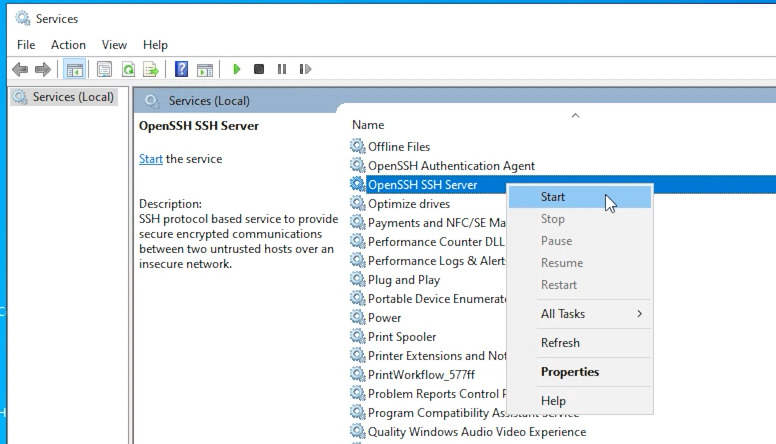
Task: Click the Services gear icon in title bar
Action: point(22,18)
